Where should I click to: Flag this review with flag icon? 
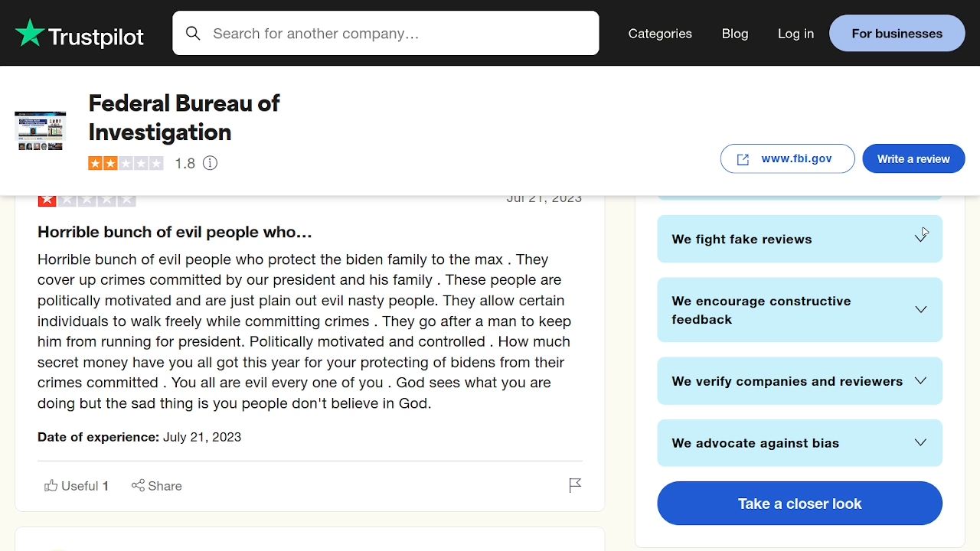[575, 485]
